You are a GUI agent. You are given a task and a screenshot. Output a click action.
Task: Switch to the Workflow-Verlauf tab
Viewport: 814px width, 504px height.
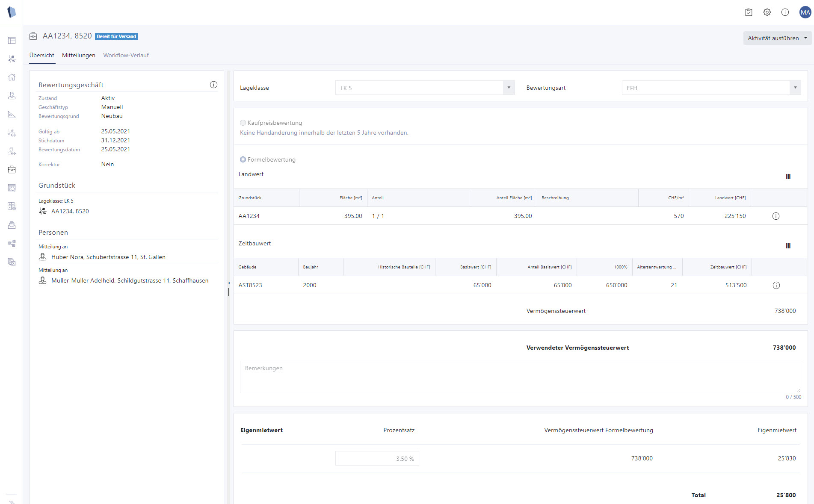pyautogui.click(x=126, y=56)
